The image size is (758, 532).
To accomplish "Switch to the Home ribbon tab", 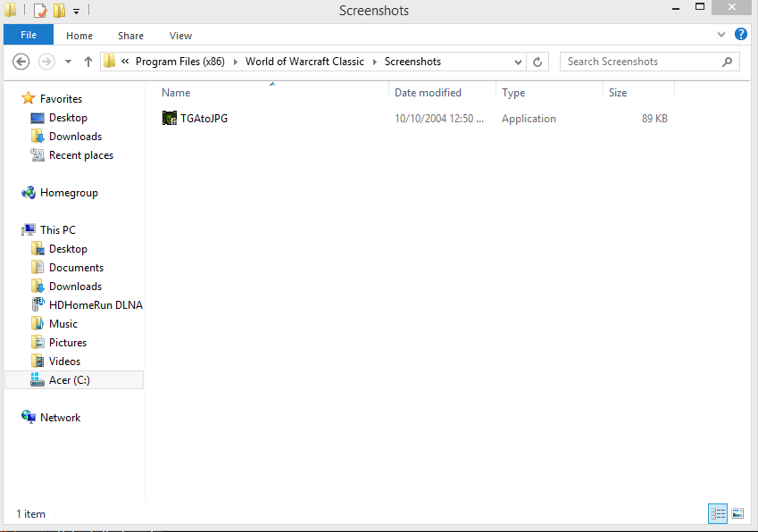I will click(x=79, y=36).
